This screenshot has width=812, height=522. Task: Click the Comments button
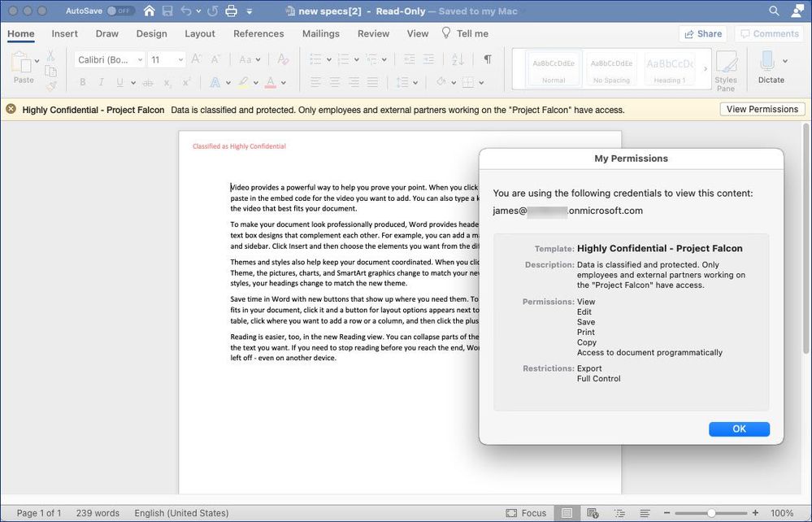click(770, 33)
